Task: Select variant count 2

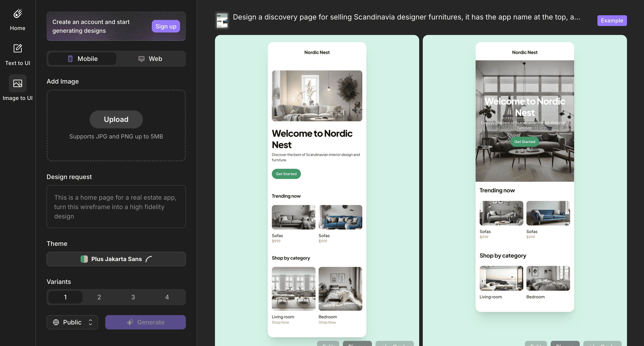Action: point(99,297)
